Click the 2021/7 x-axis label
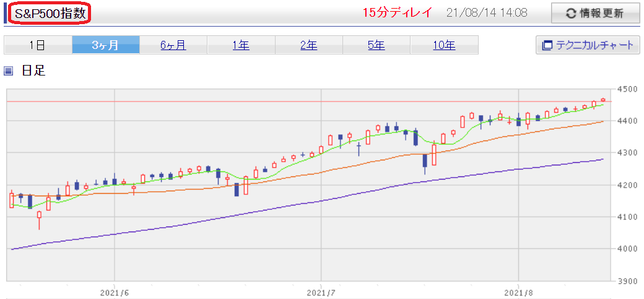 pyautogui.click(x=321, y=293)
